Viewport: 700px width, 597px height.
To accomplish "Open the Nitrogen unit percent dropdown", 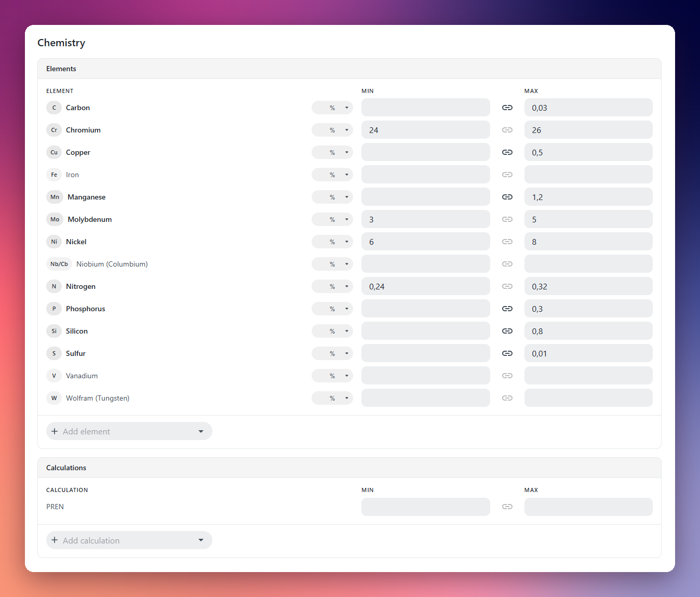I will coord(332,286).
